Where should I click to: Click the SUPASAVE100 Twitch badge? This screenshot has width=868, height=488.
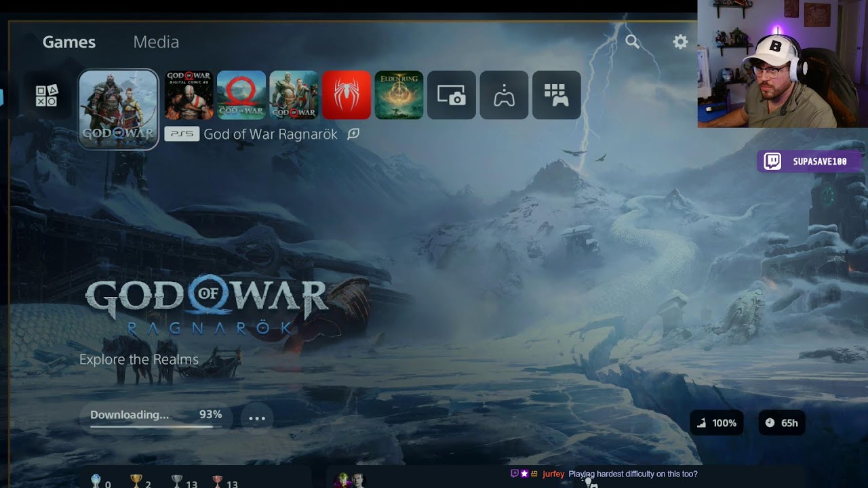810,161
